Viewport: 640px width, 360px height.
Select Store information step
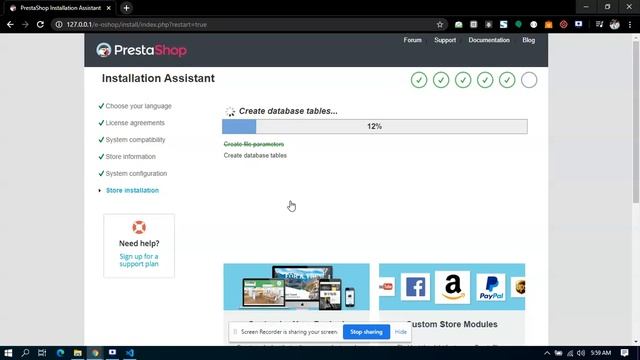click(x=131, y=156)
